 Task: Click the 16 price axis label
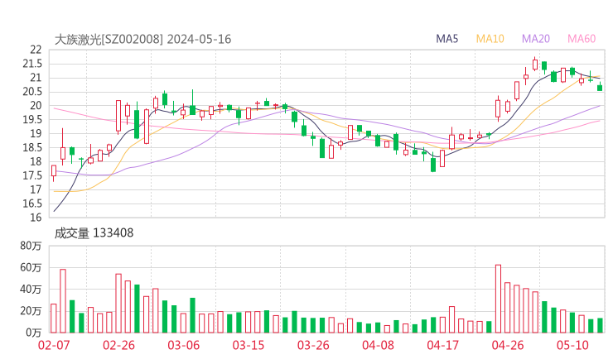pyautogui.click(x=36, y=218)
